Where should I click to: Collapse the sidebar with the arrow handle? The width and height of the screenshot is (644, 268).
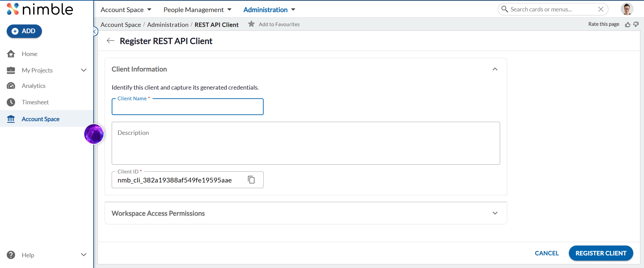[95, 32]
